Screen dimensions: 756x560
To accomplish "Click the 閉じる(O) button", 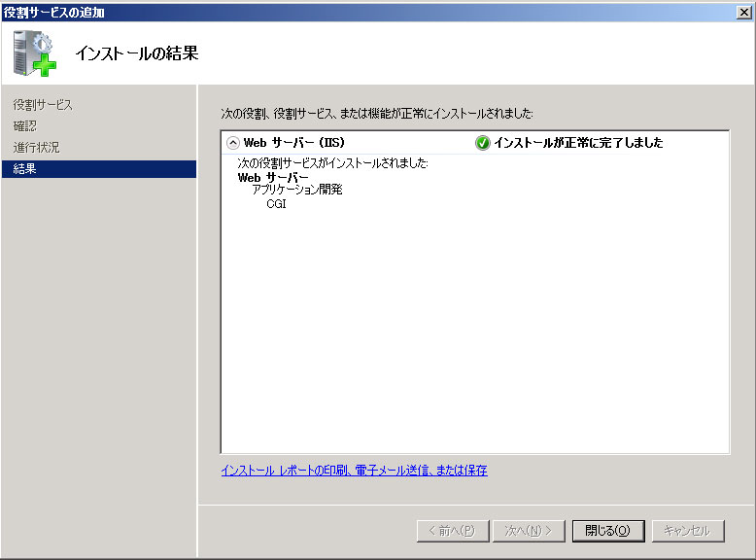I will [x=608, y=531].
